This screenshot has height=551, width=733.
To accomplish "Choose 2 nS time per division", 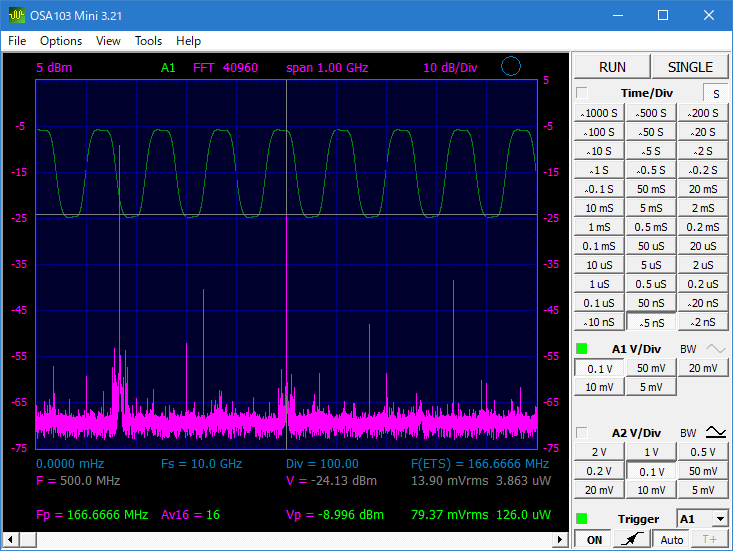I will (x=703, y=322).
